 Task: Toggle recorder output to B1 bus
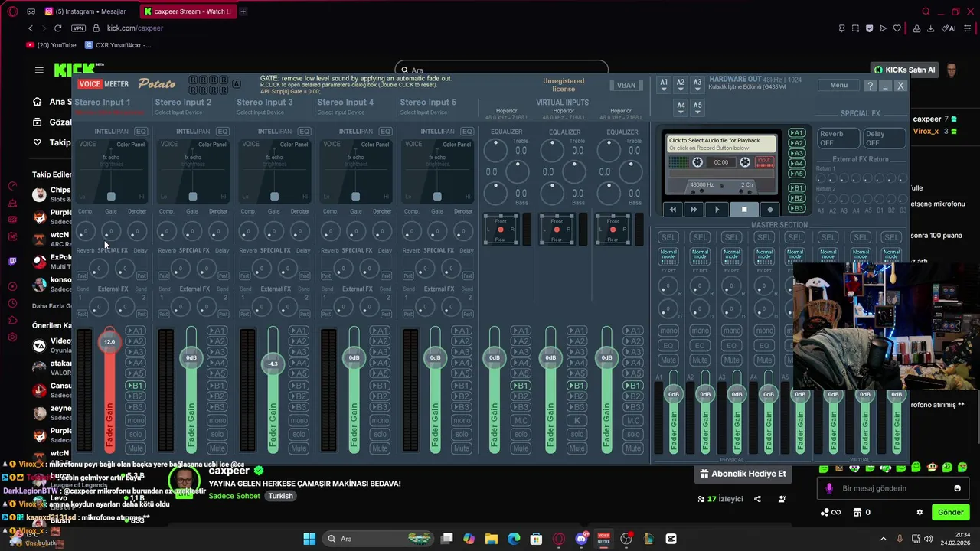pyautogui.click(x=797, y=188)
